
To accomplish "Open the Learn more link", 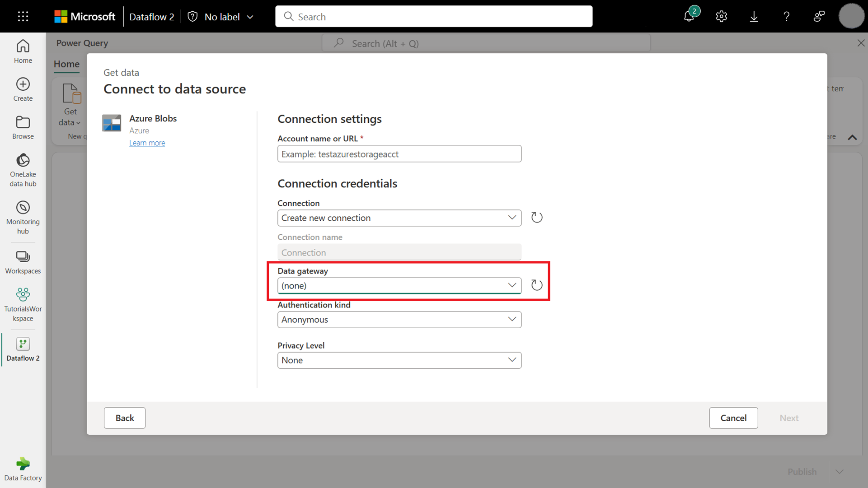I will click(x=147, y=143).
